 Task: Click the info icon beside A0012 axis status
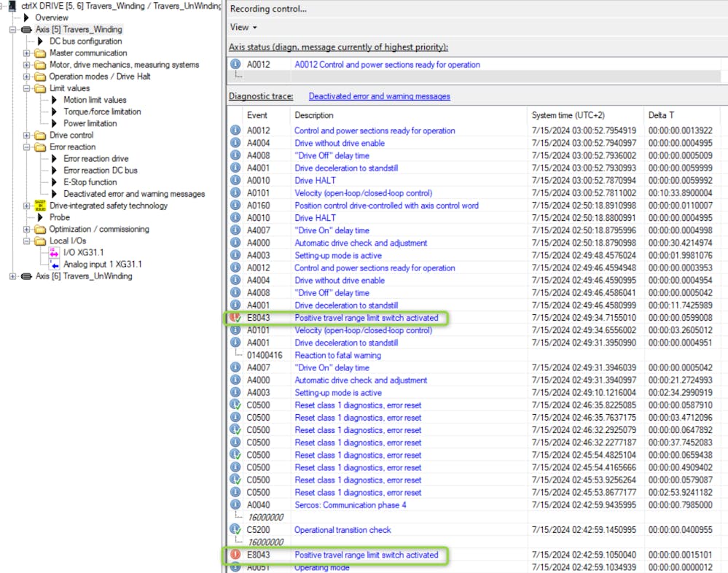click(235, 64)
